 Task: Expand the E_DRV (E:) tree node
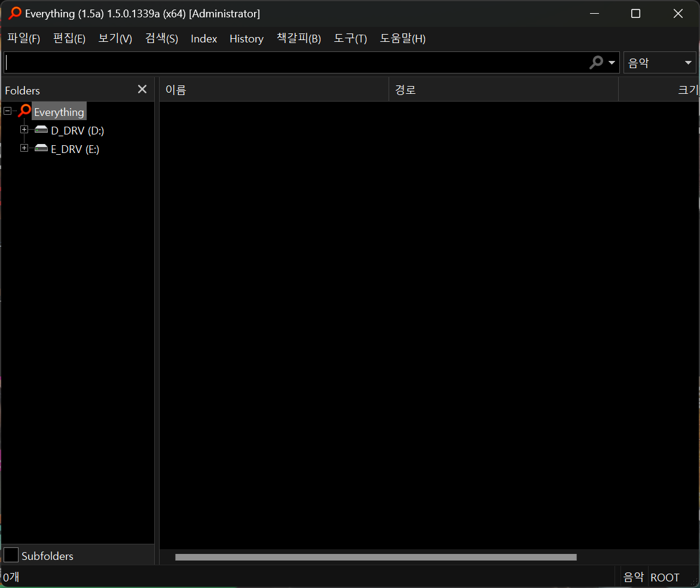[x=24, y=148]
